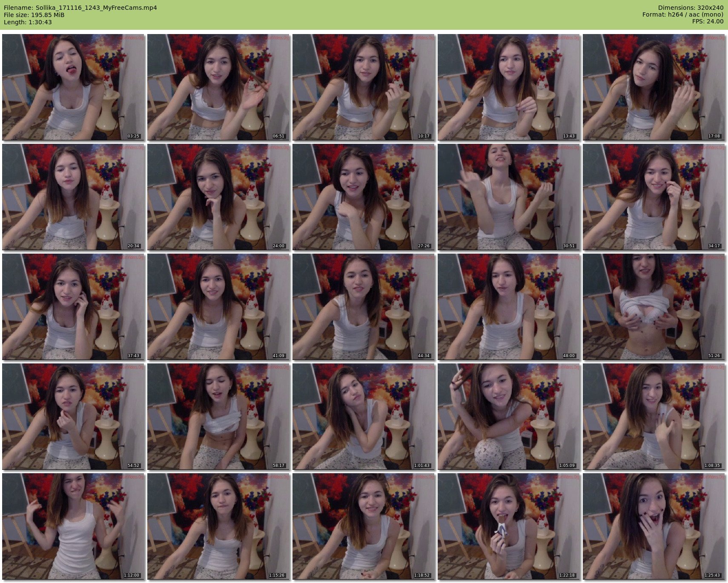The image size is (728, 583).
Task: Click the 13:43 timestamp label
Action: [x=569, y=136]
